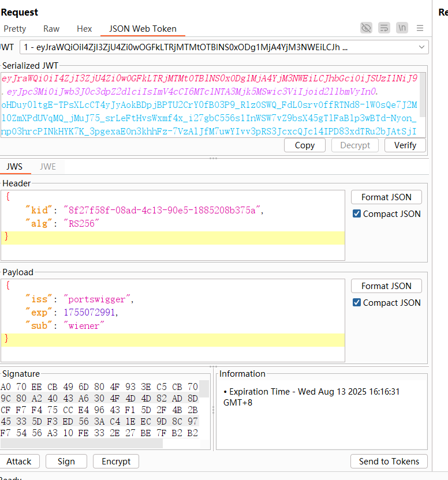Image resolution: width=448 pixels, height=480 pixels.
Task: Click the Verify button
Action: [x=405, y=145]
